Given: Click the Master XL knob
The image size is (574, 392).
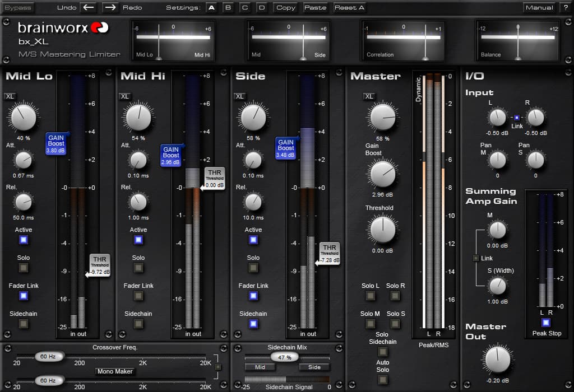Looking at the screenshot, I should click(x=383, y=117).
